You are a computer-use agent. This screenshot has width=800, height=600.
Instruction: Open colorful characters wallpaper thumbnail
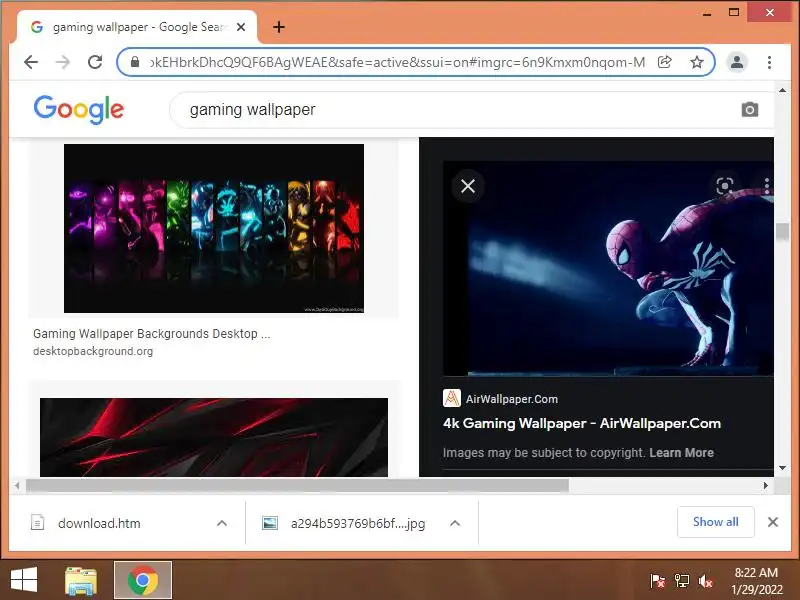point(214,228)
